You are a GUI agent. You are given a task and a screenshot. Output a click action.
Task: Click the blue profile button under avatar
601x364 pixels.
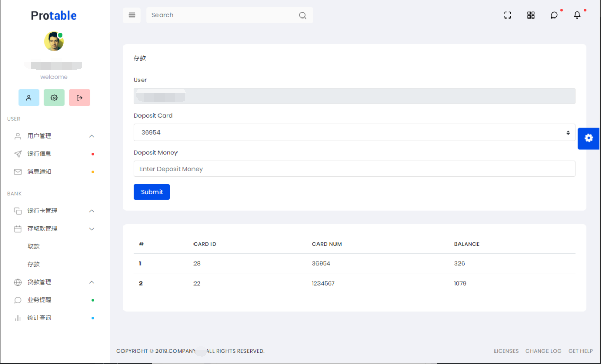coord(29,98)
